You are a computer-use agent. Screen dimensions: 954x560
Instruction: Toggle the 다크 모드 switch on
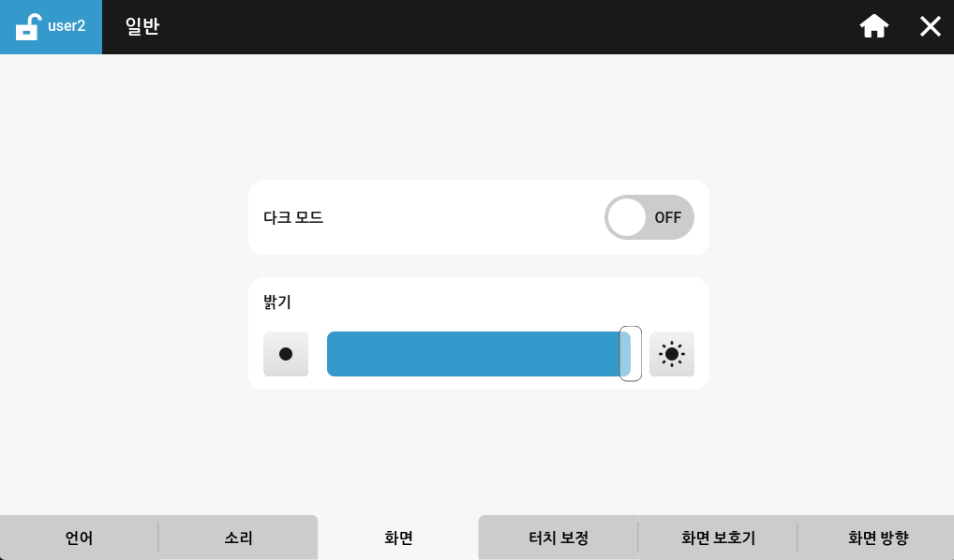click(649, 217)
